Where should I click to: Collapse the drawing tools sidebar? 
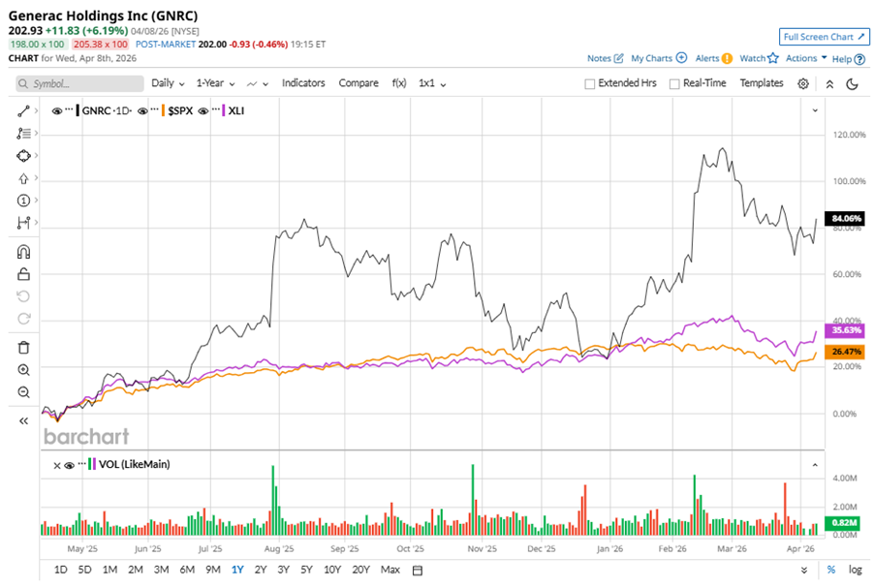(23, 420)
